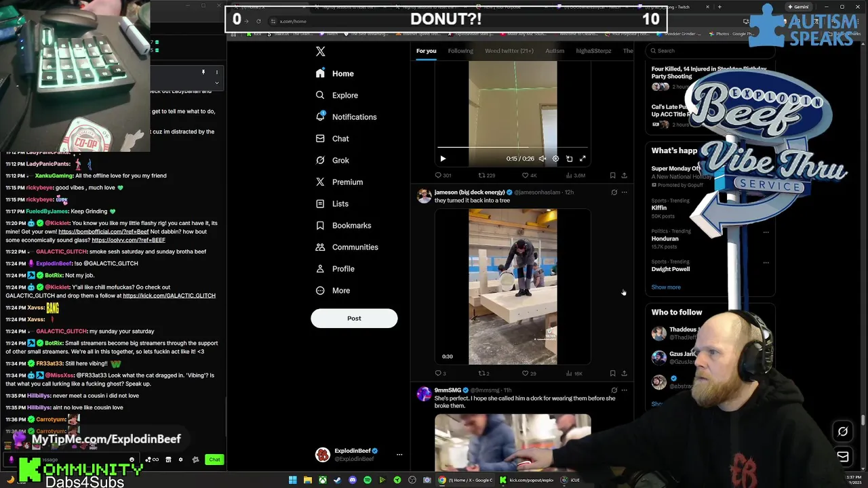Open more options for Honduran trend
868x488 pixels.
(x=766, y=232)
